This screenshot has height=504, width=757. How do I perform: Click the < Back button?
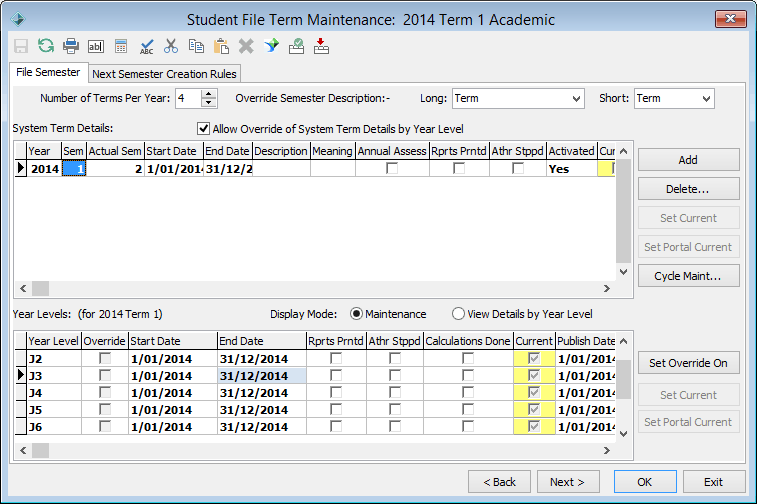(x=499, y=482)
